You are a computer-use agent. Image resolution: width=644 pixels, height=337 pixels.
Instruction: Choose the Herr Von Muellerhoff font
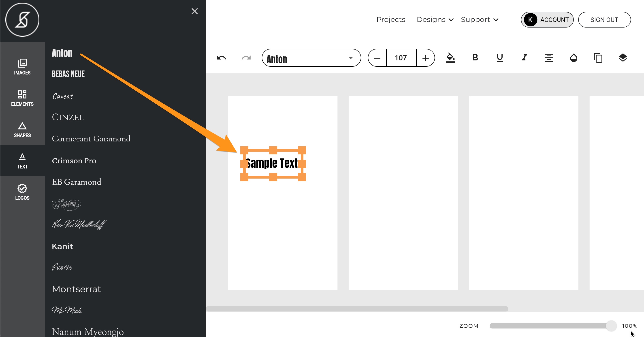(x=79, y=224)
